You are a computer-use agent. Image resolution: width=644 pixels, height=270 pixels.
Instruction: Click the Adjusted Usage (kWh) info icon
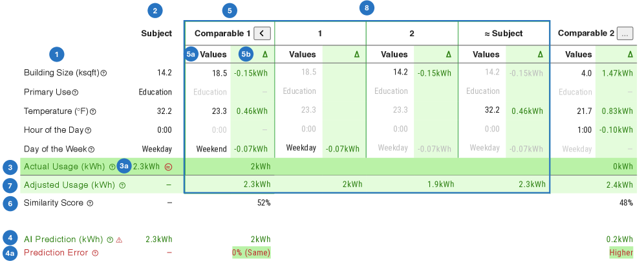pos(122,185)
